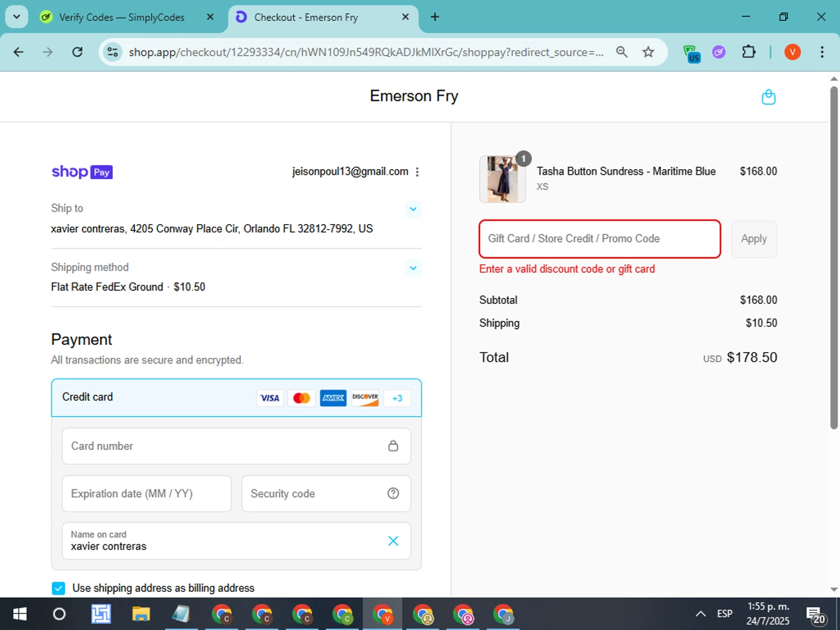840x630 pixels.
Task: Open the Windows Start menu
Action: 20,614
